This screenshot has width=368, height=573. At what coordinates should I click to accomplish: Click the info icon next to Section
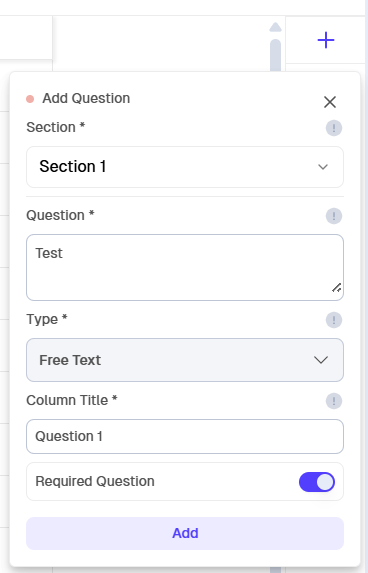[x=334, y=128]
